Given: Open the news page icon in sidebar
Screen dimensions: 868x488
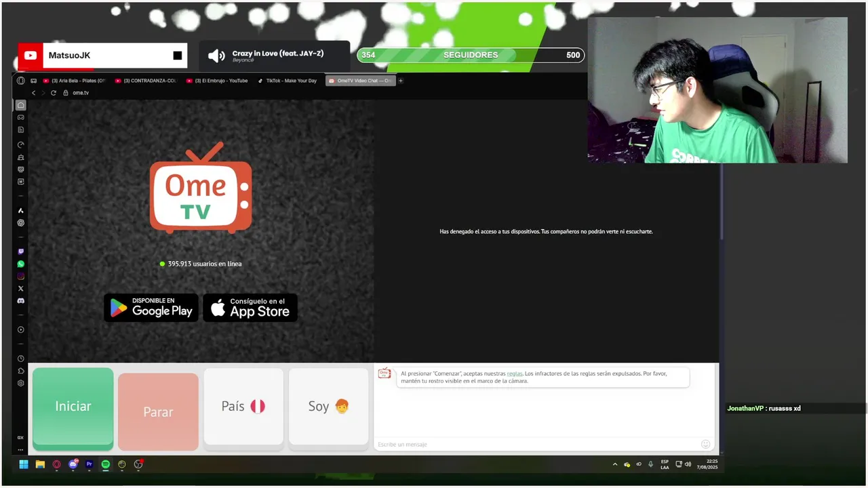Looking at the screenshot, I should pyautogui.click(x=21, y=129).
